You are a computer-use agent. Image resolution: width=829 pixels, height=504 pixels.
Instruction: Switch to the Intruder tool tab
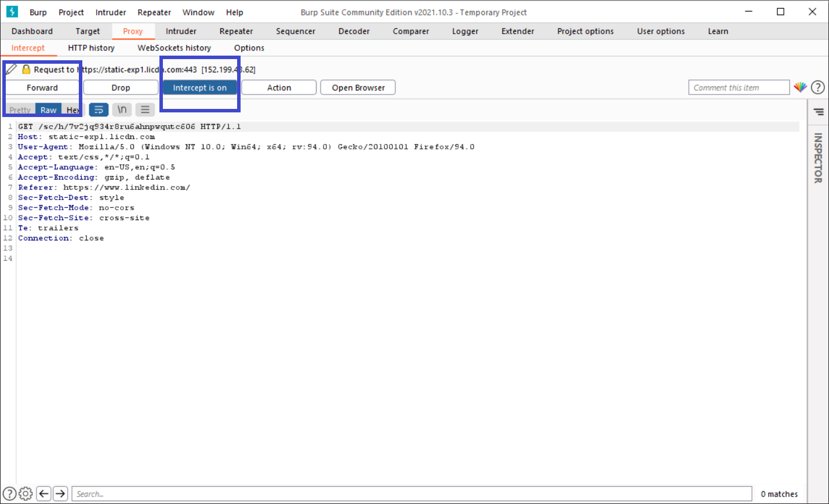click(181, 31)
